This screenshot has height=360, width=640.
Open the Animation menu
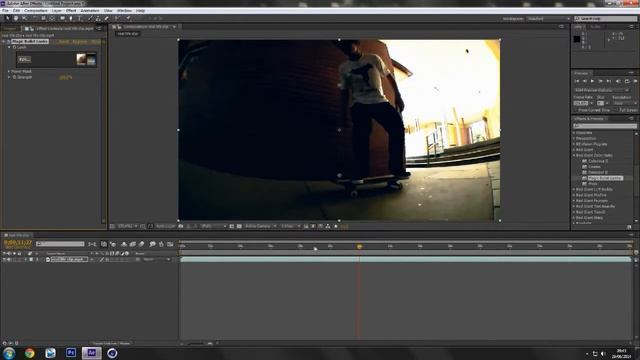(90, 11)
